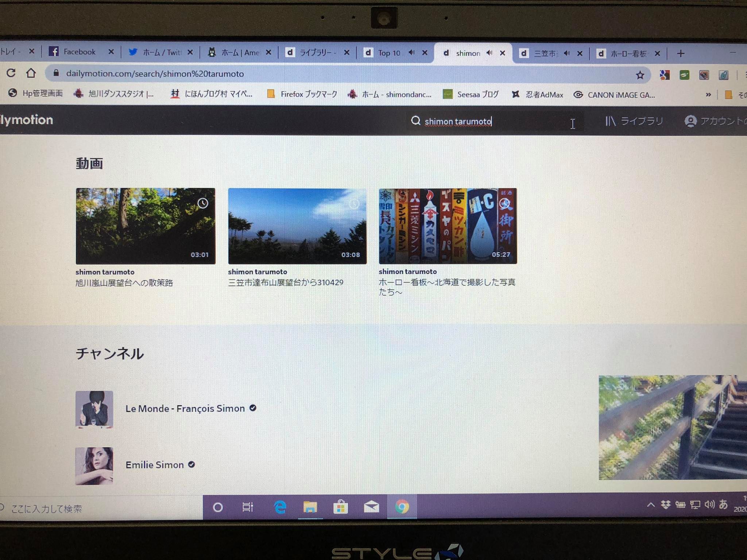Mute the shimon tab audio icon

point(489,53)
